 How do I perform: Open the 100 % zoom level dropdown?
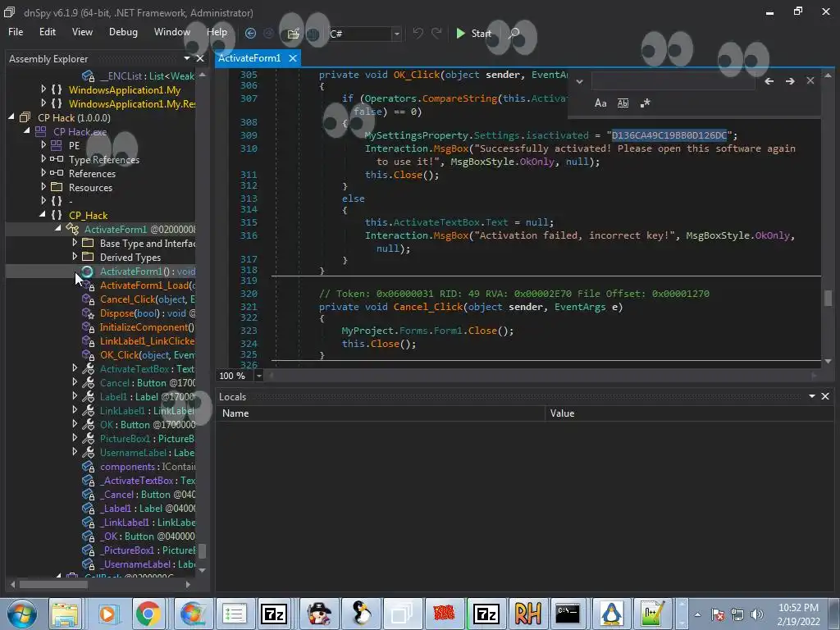pos(258,376)
